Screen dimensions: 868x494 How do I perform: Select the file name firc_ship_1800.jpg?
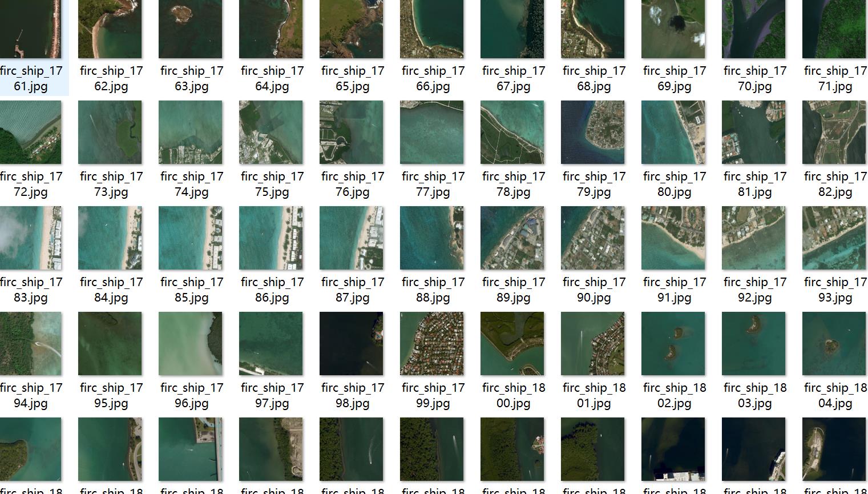point(513,396)
